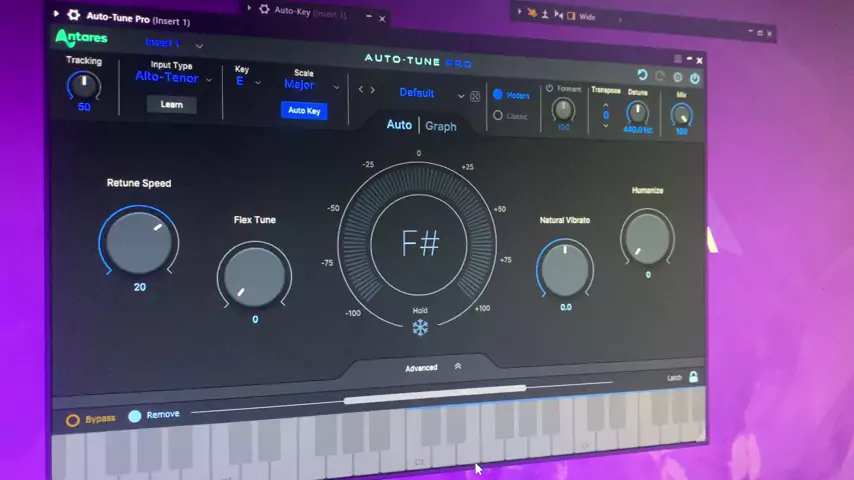Viewport: 854px width, 480px height.
Task: Switch to the Graph tab
Action: coord(441,126)
